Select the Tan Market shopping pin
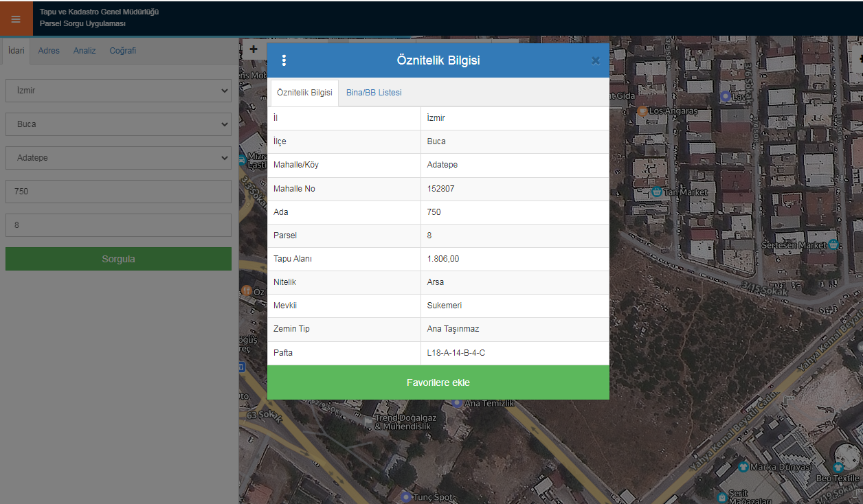This screenshot has height=504, width=863. click(x=656, y=192)
